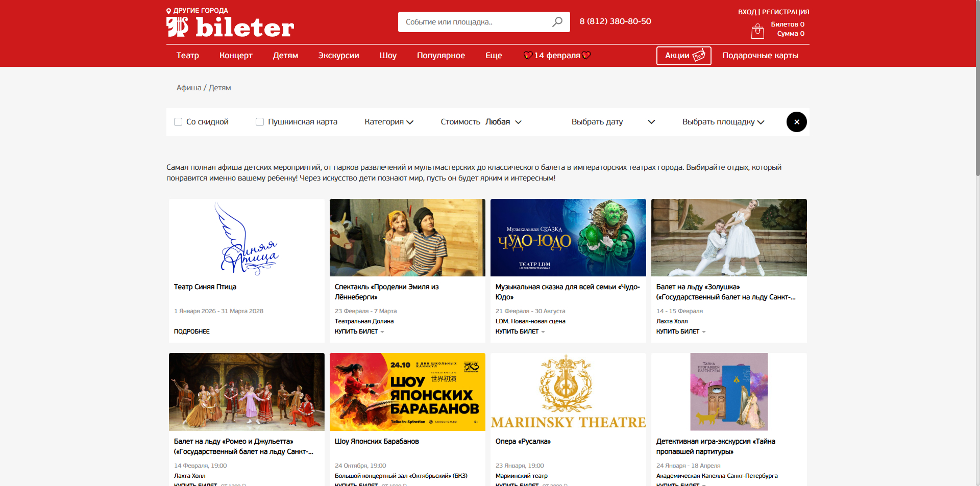Viewport: 980px width, 486px height.
Task: Click ПОДРОБНЕЕ under Театр Синяя Птица
Action: 192,331
